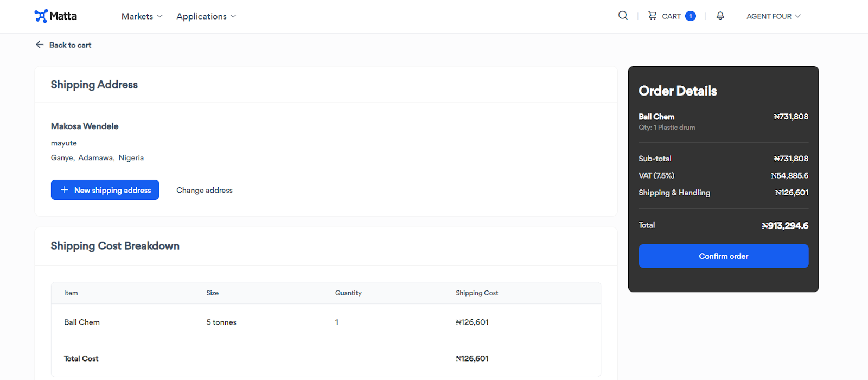Image resolution: width=868 pixels, height=380 pixels.
Task: Select Ball Chem row shipping cost ₦126,601
Action: click(472, 322)
